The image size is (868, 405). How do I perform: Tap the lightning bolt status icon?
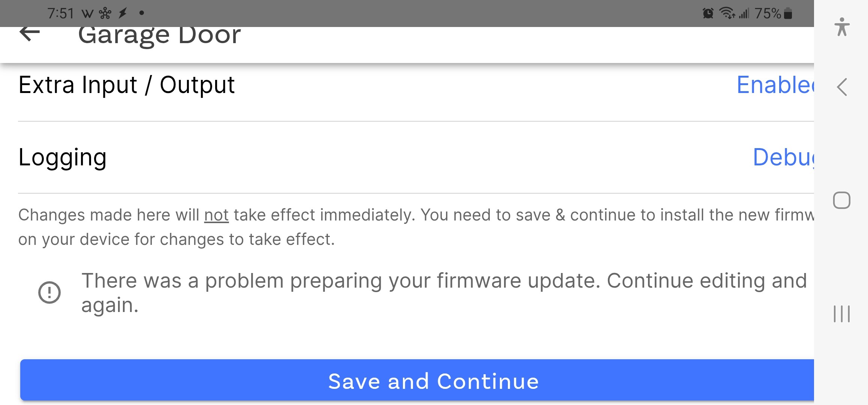click(x=123, y=13)
